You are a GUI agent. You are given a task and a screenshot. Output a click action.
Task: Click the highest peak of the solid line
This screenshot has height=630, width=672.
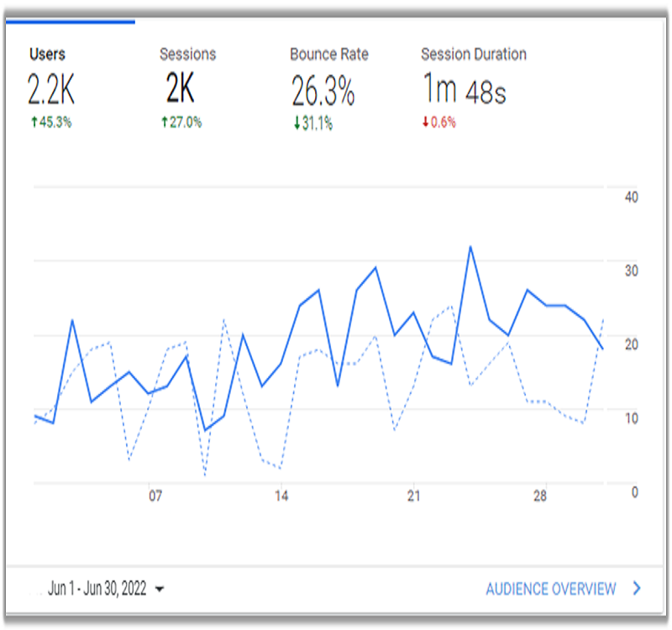470,247
